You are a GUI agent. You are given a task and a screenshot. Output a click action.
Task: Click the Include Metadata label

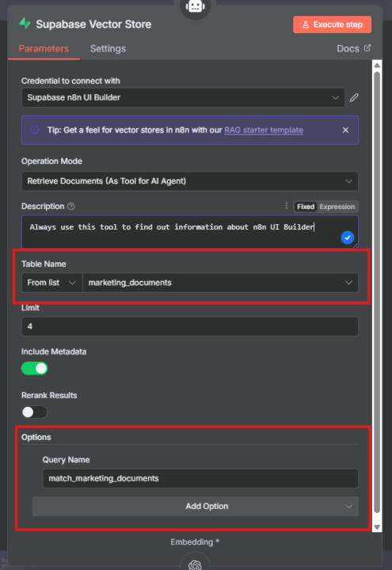pos(54,351)
